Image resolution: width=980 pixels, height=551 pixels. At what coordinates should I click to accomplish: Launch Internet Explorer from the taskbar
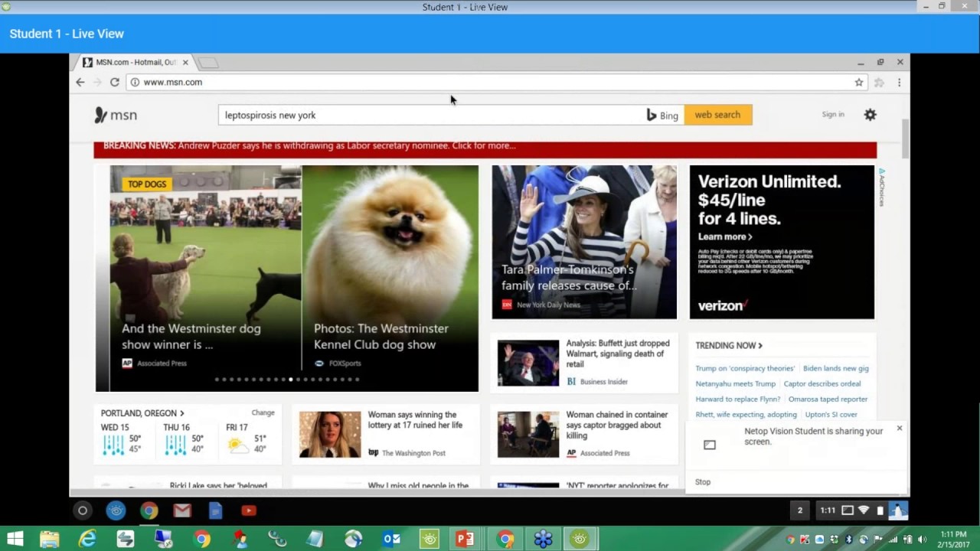pyautogui.click(x=88, y=540)
